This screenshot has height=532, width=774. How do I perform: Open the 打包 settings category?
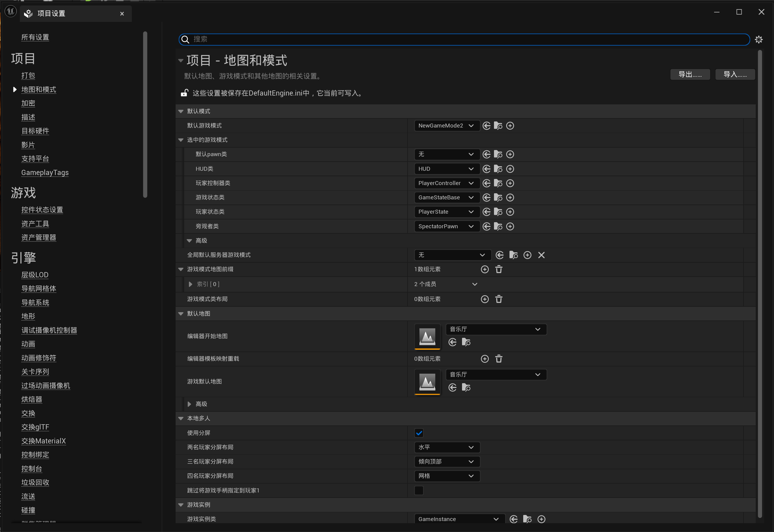[x=28, y=76]
